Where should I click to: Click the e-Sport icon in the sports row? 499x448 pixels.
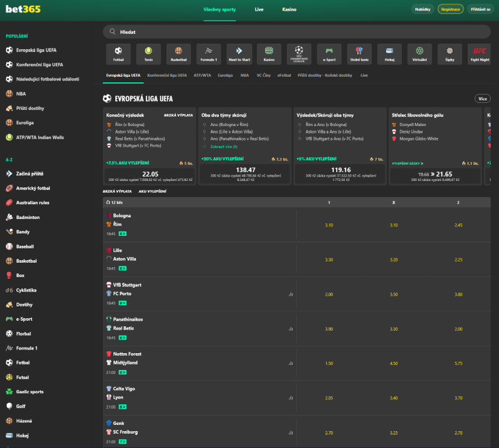coord(329,54)
